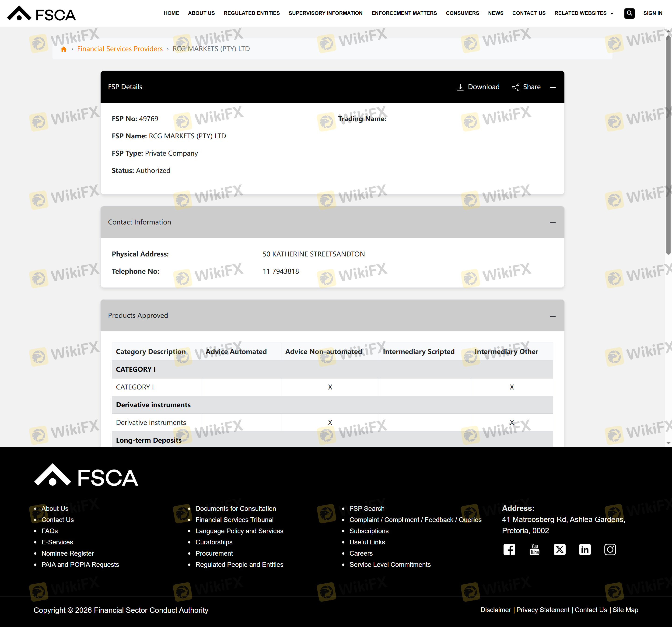Screen dimensions: 672x627
Task: Open the Regulated Entities menu
Action: (252, 13)
